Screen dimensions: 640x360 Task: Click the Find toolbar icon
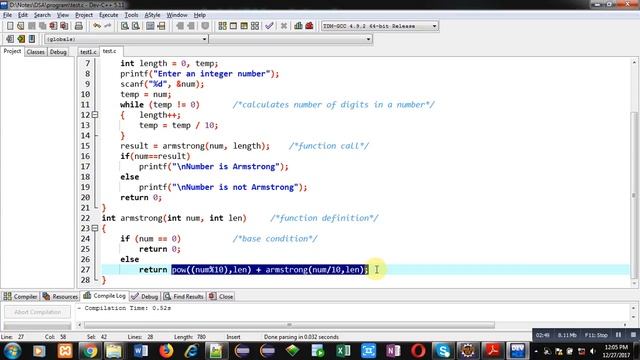point(125,26)
